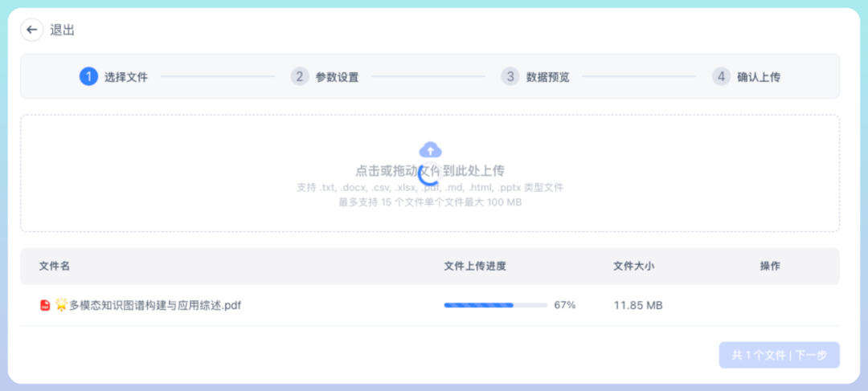
Task: Click 共 1 个文件 | 下一步 button
Action: pyautogui.click(x=780, y=355)
